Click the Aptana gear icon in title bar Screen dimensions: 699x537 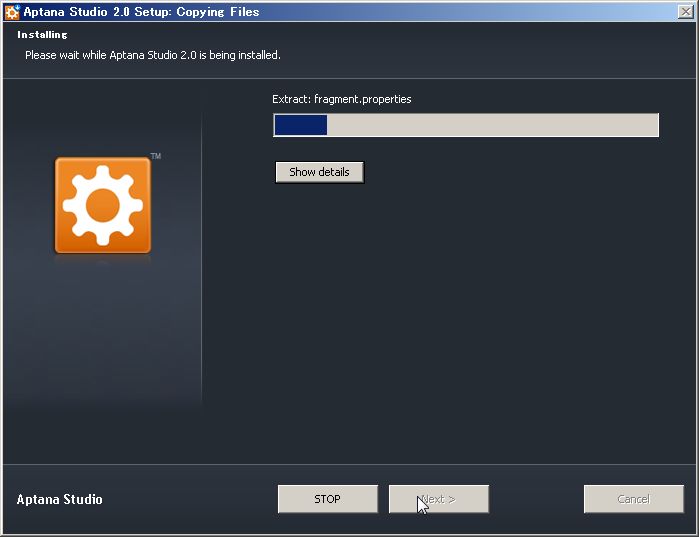click(x=12, y=12)
